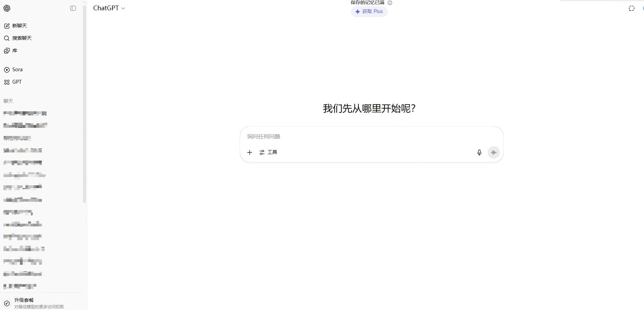Collapse the sidebar with the panel toggle icon
Image resolution: width=644 pixels, height=310 pixels.
(x=73, y=8)
